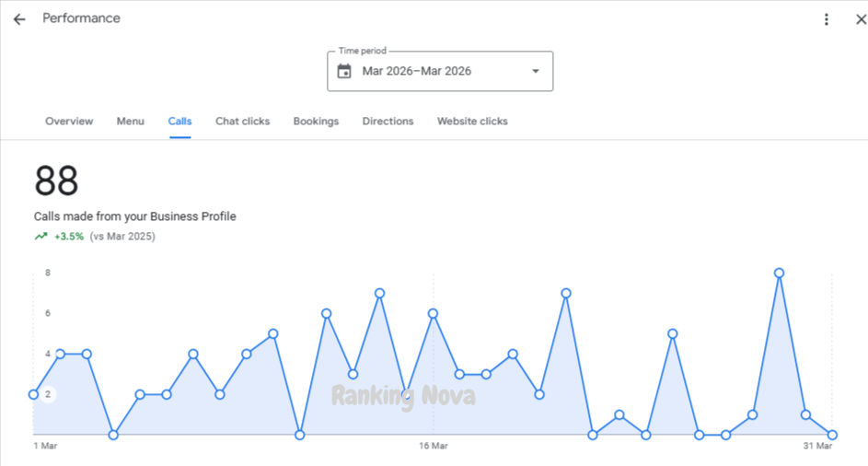
Task: Click the +3.5% change value
Action: click(x=69, y=237)
